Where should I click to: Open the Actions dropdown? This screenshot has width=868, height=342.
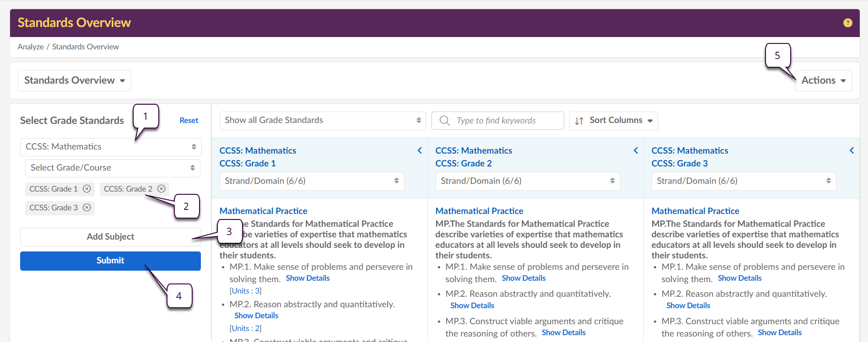[823, 80]
